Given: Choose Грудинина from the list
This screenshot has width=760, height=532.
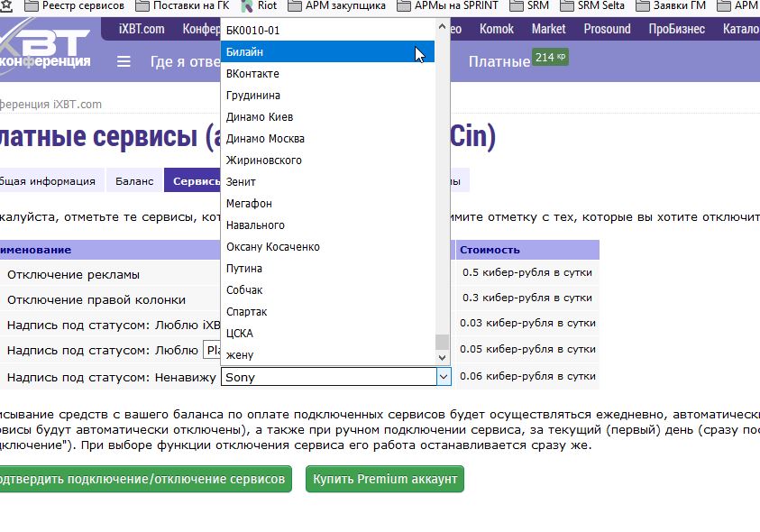Looking at the screenshot, I should [327, 95].
